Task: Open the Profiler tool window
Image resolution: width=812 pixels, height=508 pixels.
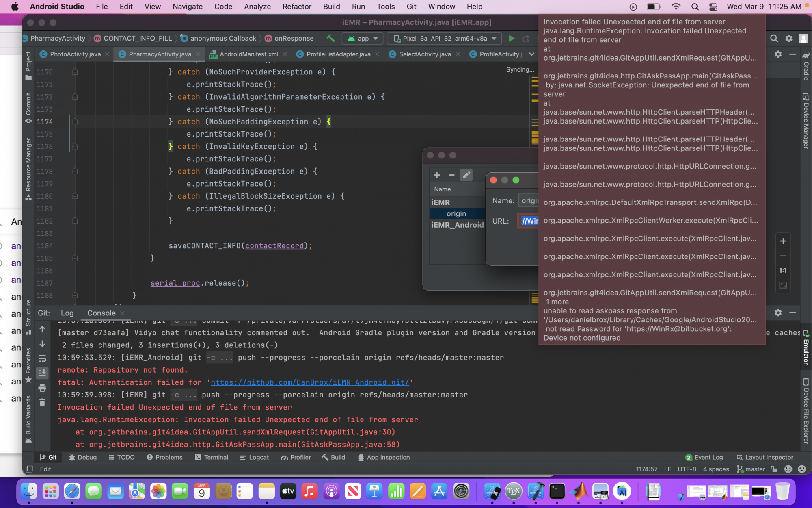Action: point(296,457)
